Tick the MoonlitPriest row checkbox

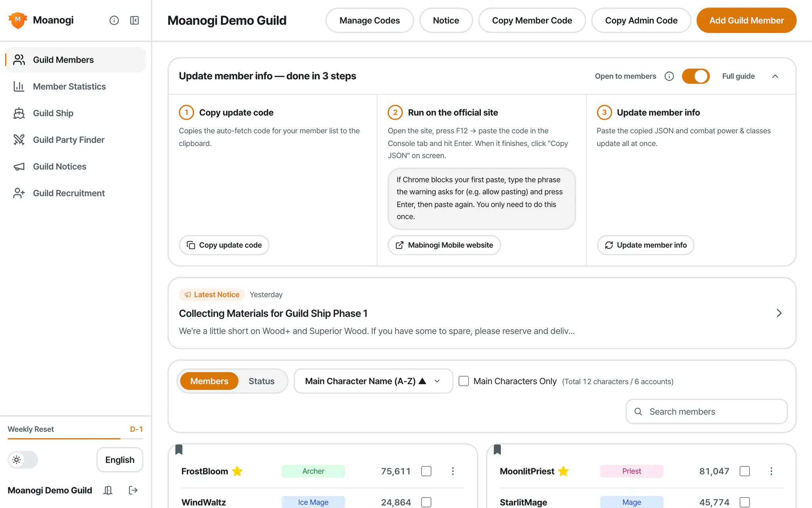coord(745,471)
